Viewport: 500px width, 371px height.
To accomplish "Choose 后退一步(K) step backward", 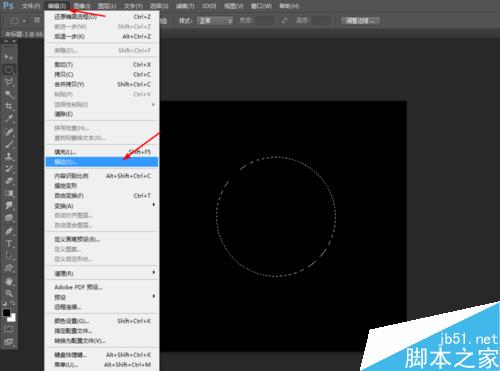I will click(102, 36).
